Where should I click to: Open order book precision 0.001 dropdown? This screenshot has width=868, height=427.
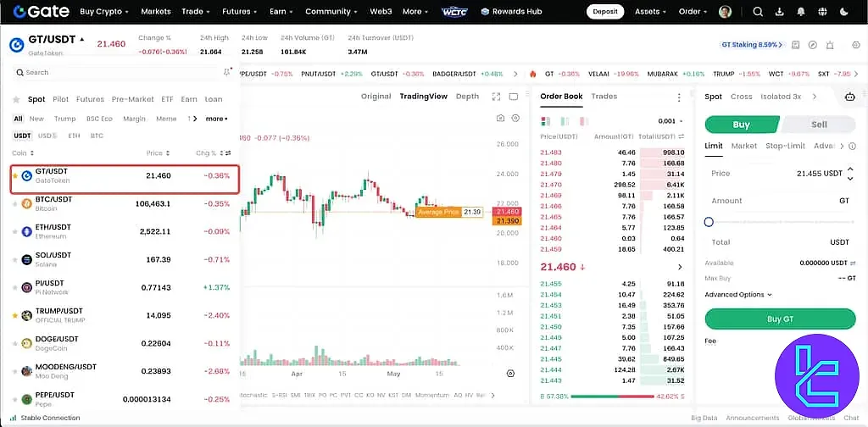click(670, 121)
